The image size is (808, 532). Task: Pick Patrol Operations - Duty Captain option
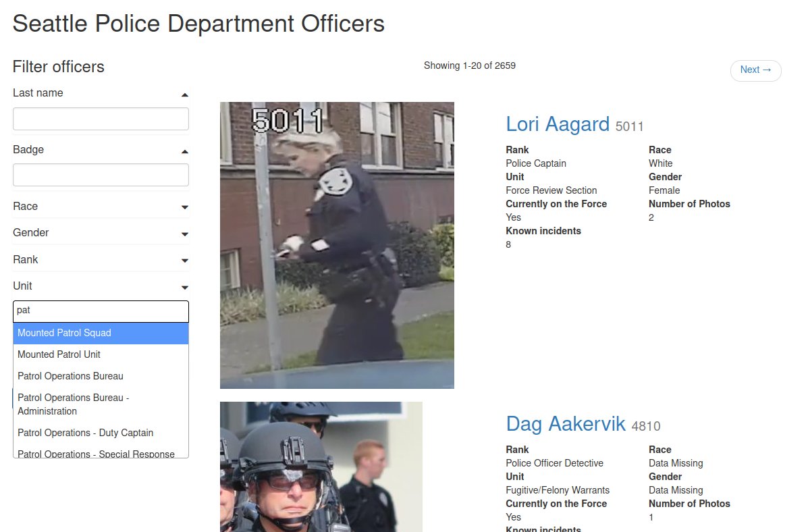[101, 433]
